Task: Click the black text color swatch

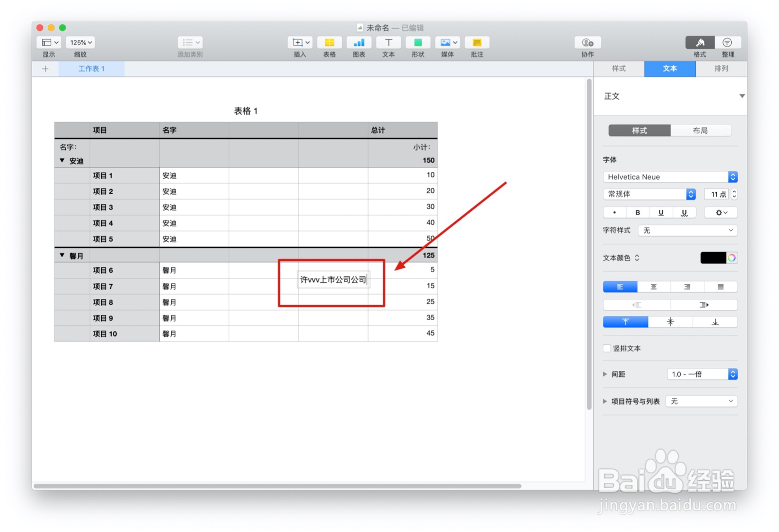Action: (713, 258)
